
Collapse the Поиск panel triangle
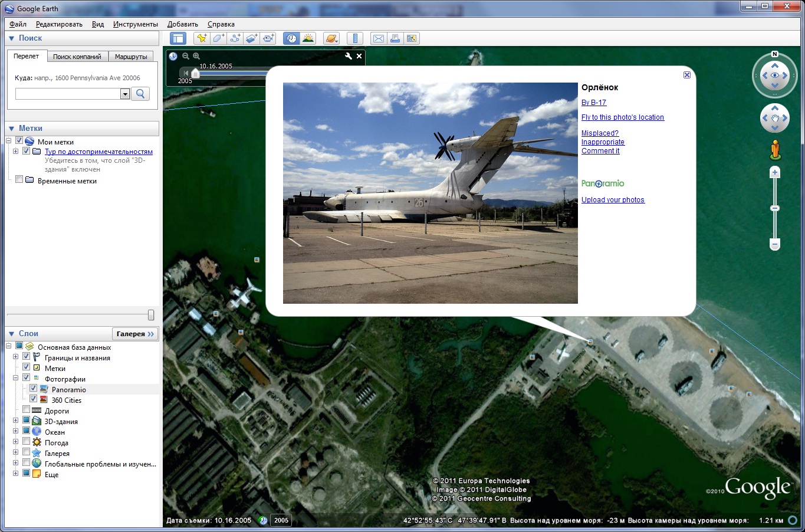click(x=11, y=38)
